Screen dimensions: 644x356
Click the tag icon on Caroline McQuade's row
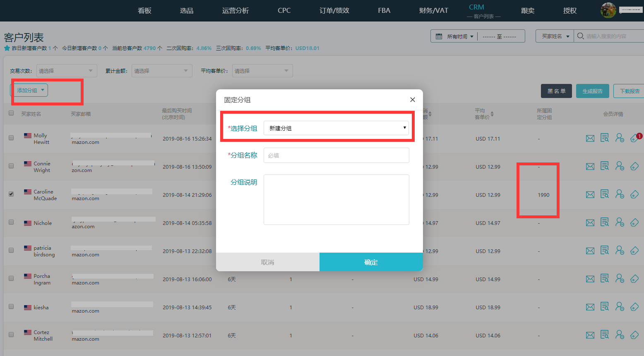(x=634, y=194)
